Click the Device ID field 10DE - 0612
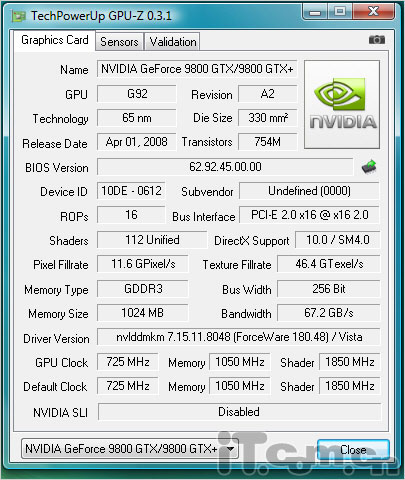The height and width of the screenshot is (480, 405). point(131,191)
